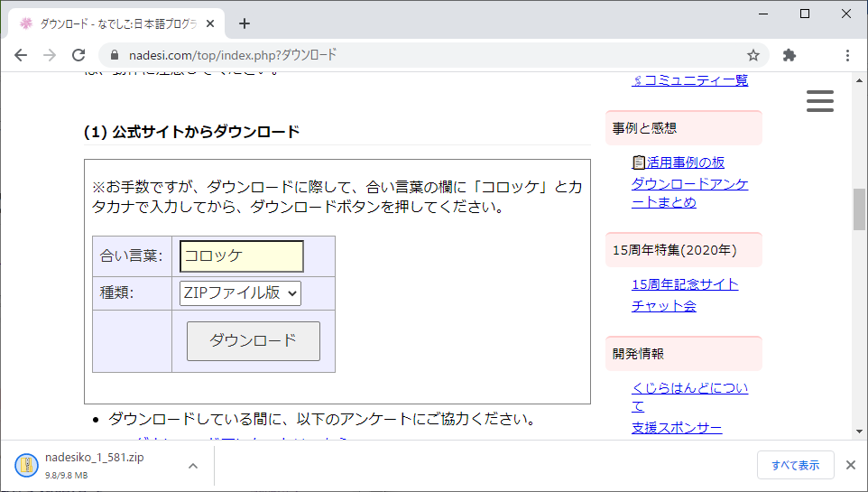This screenshot has width=868, height=492.
Task: Click the vertical scrollbar thumb
Action: [859, 209]
